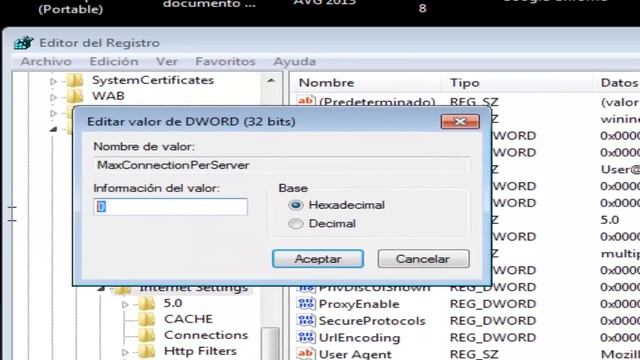Open the Ayuda menu
This screenshot has height=360, width=640.
tap(295, 61)
